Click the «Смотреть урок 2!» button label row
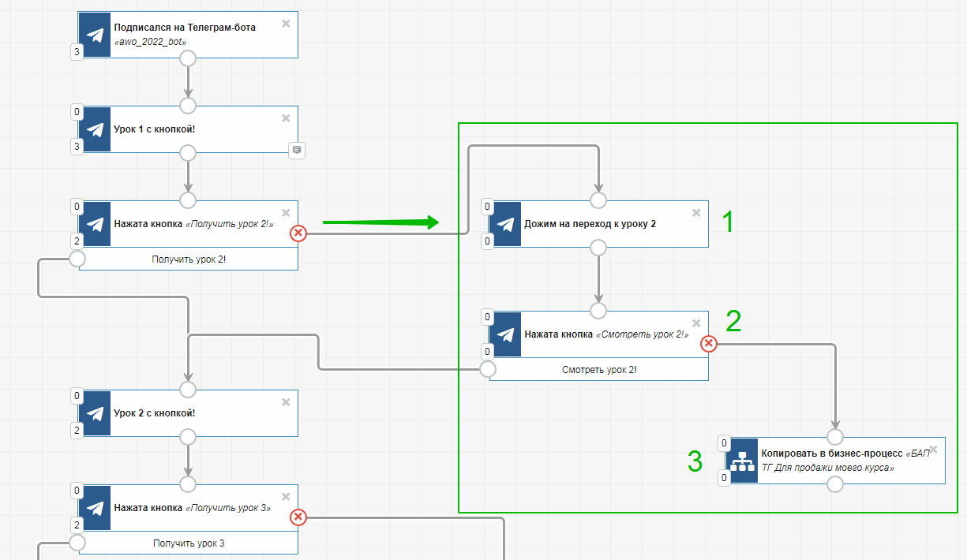 599,369
